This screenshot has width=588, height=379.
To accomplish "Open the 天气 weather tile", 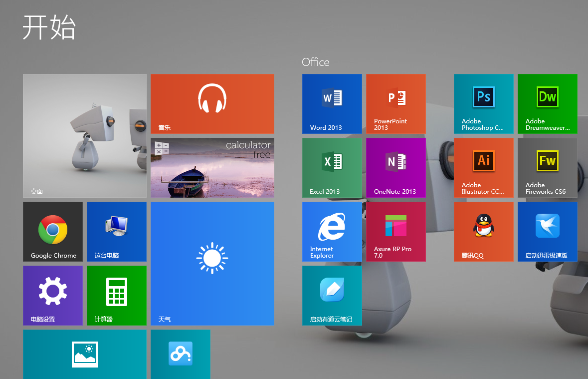I will [212, 264].
